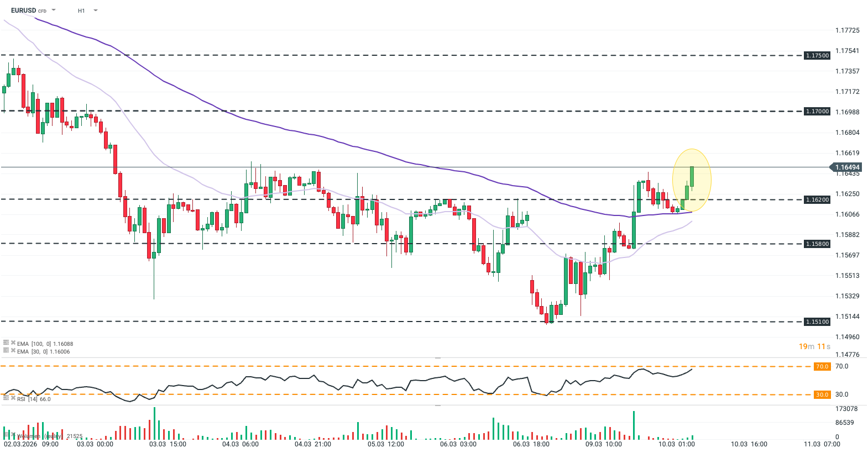Open RSI 14 indicator settings icon

point(6,398)
